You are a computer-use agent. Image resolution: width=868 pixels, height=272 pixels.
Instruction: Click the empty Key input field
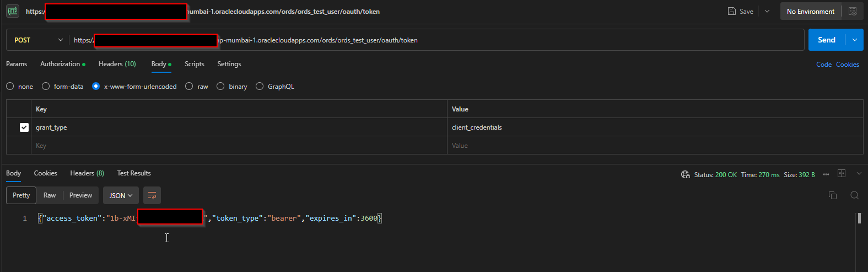point(237,146)
